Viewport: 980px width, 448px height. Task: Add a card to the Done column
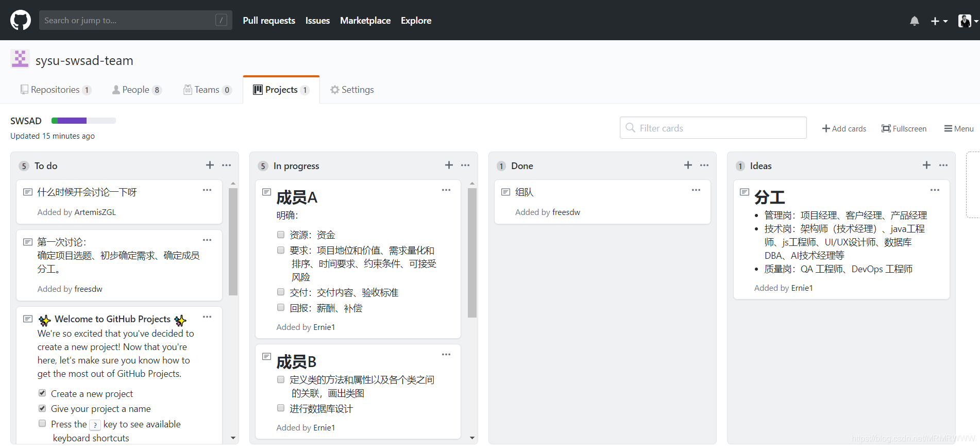[x=688, y=165]
